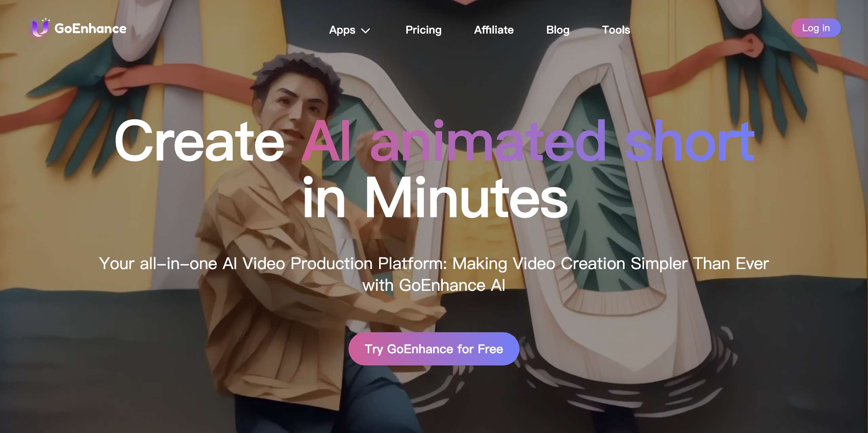Go to the Pricing page
This screenshot has height=433, width=868.
point(423,30)
